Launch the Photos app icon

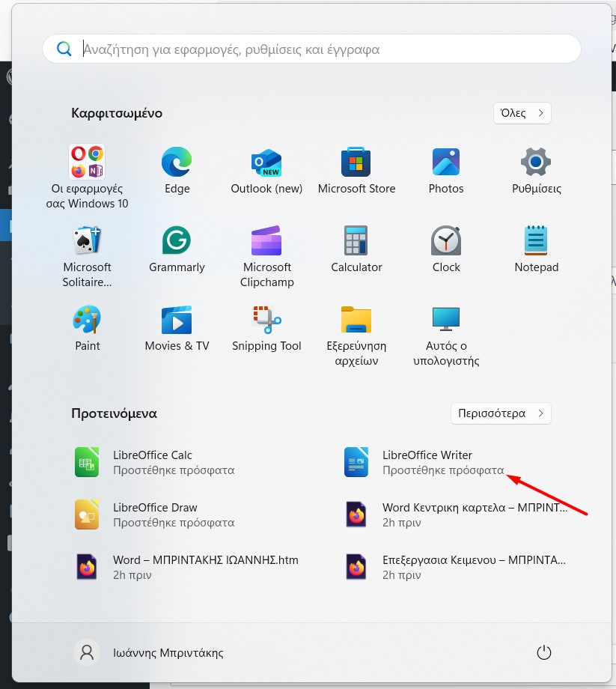446,162
